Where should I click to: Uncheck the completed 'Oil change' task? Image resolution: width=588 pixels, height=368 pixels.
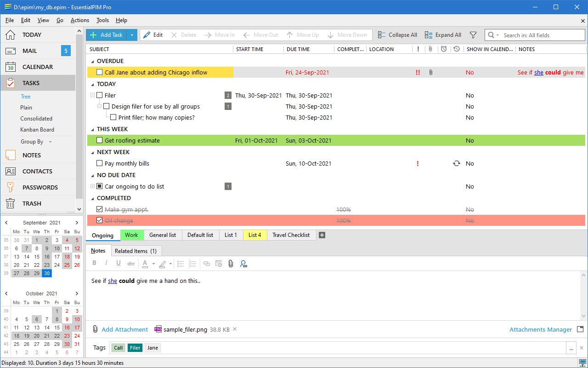(x=99, y=220)
